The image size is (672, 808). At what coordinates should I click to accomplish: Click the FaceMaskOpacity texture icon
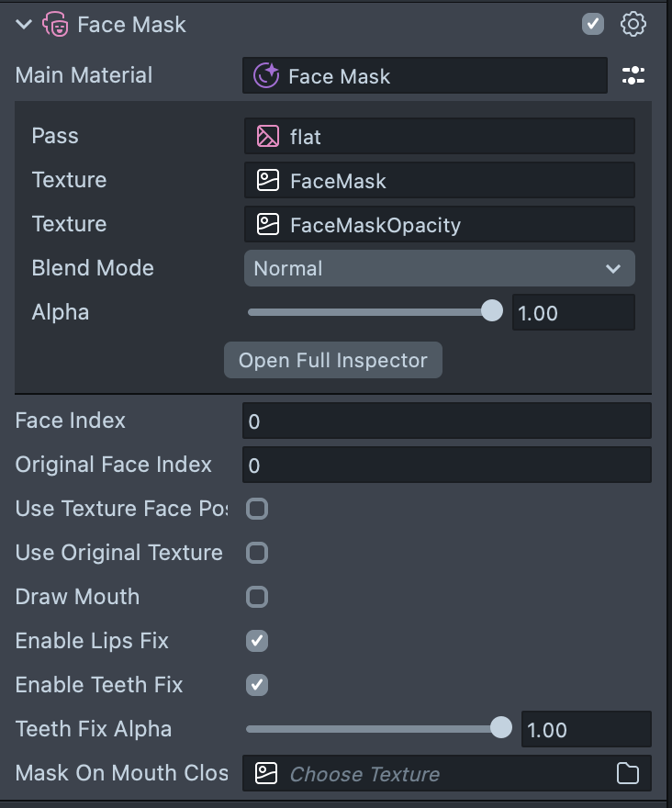click(267, 225)
